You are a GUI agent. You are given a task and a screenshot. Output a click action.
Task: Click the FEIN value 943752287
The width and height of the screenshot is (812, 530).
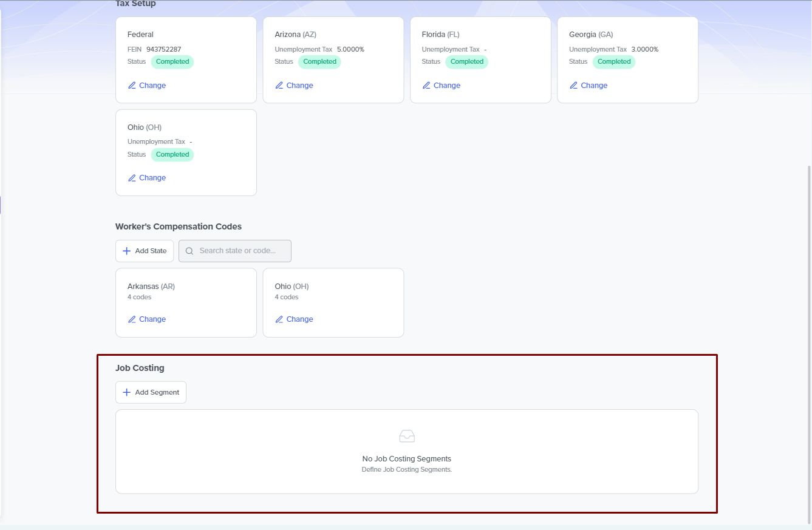[164, 49]
